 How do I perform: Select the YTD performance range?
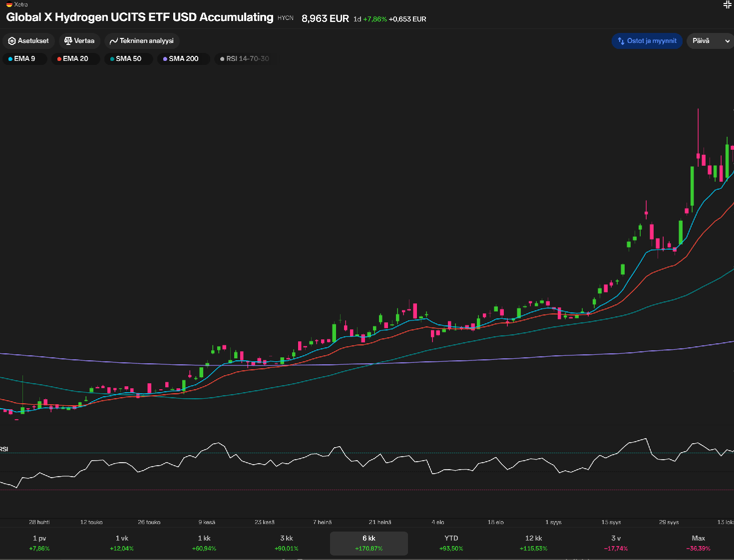[x=451, y=543]
